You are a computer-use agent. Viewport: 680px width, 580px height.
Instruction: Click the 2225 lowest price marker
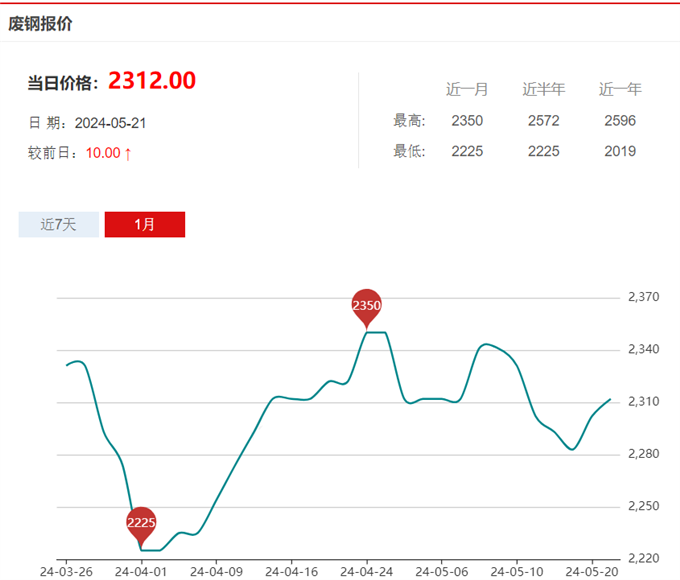(141, 522)
